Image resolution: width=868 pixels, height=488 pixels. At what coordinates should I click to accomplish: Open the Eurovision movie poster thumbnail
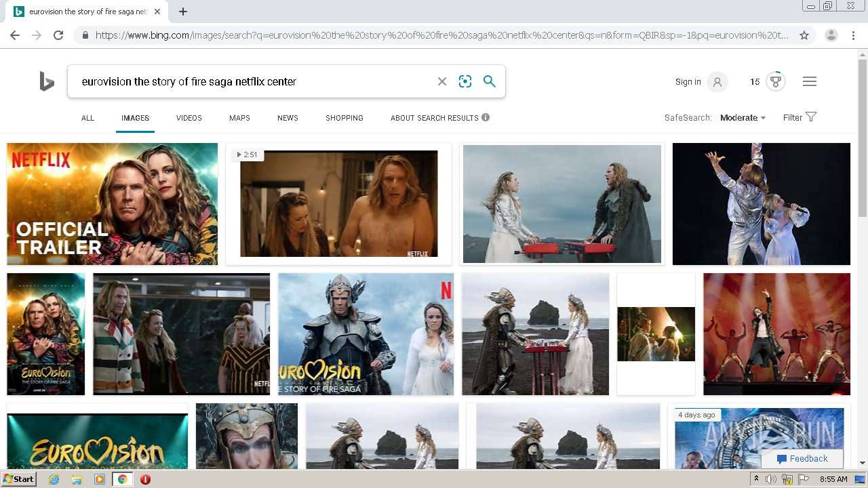[45, 334]
